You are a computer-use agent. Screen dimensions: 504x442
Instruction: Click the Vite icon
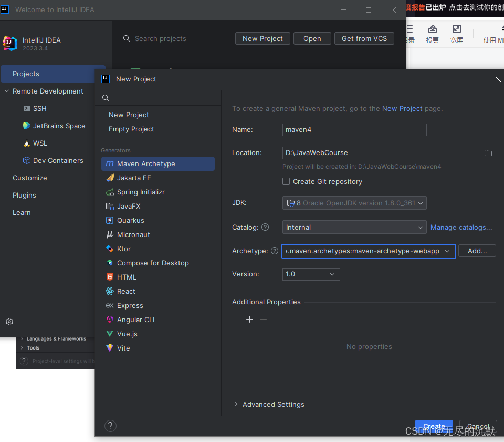click(110, 348)
